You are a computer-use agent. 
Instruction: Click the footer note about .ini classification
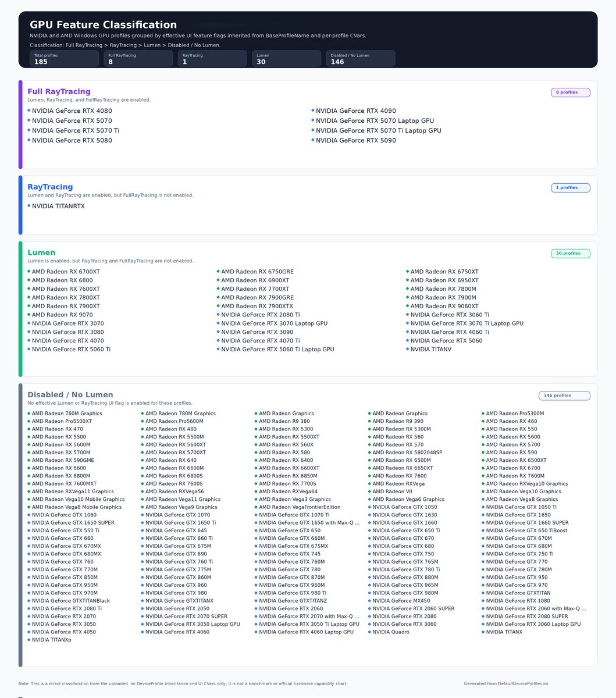click(183, 683)
